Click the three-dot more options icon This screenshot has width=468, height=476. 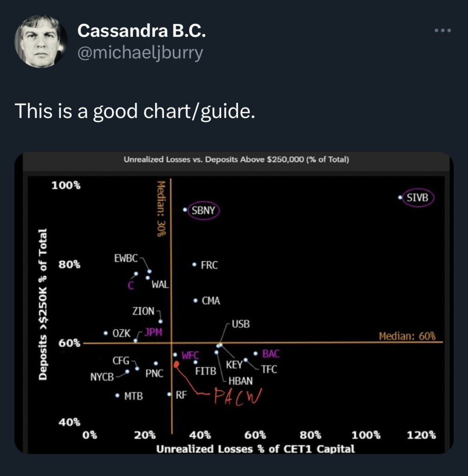(x=442, y=31)
